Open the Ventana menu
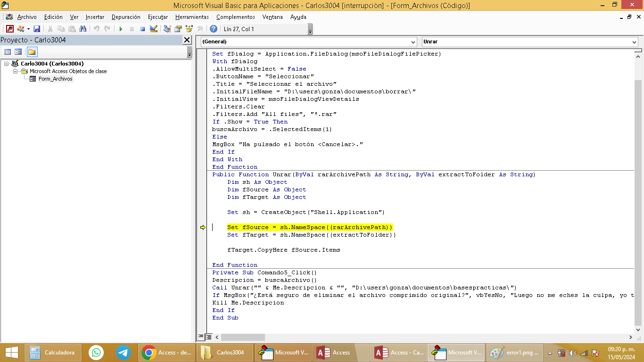644x362 pixels. click(272, 17)
